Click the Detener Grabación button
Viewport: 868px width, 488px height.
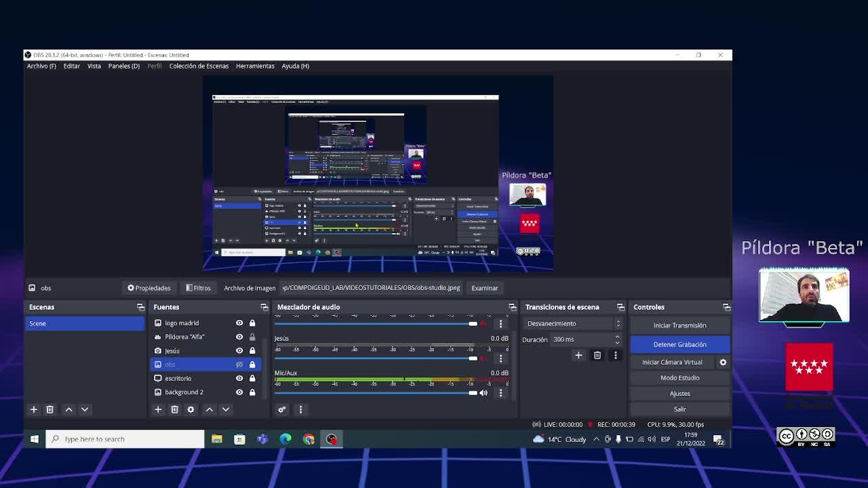point(679,344)
